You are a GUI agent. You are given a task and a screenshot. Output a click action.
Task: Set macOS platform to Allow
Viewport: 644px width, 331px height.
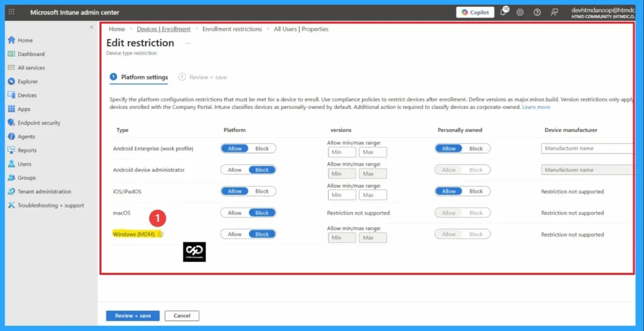point(235,213)
